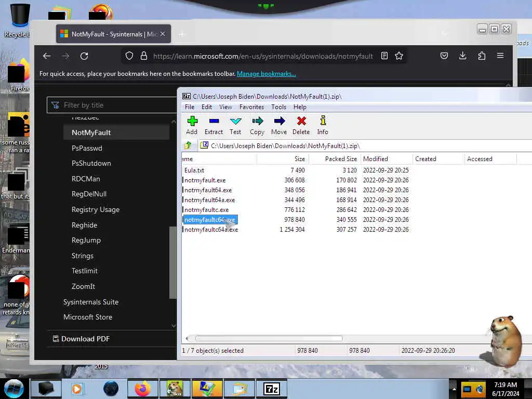532x399 pixels.
Task: Click the Accessed column header
Action: (490, 159)
